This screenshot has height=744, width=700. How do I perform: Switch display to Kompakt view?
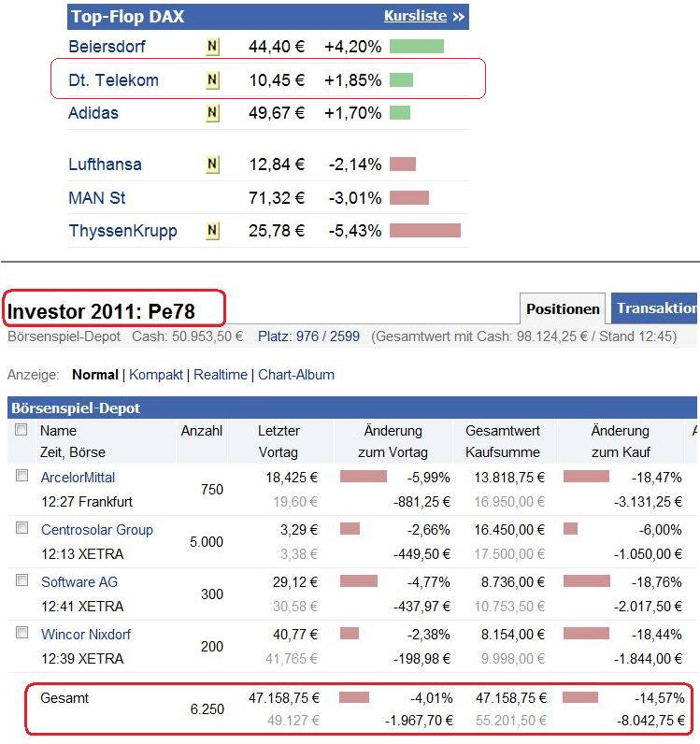point(157,375)
